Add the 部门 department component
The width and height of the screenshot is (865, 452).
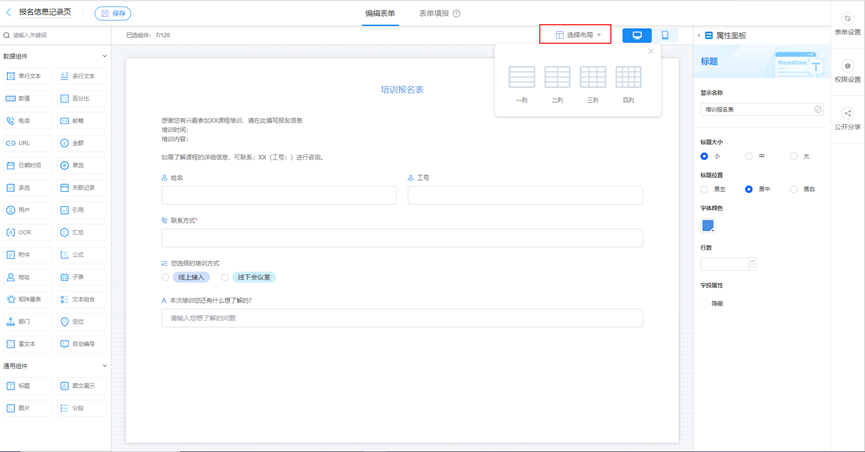coord(28,322)
